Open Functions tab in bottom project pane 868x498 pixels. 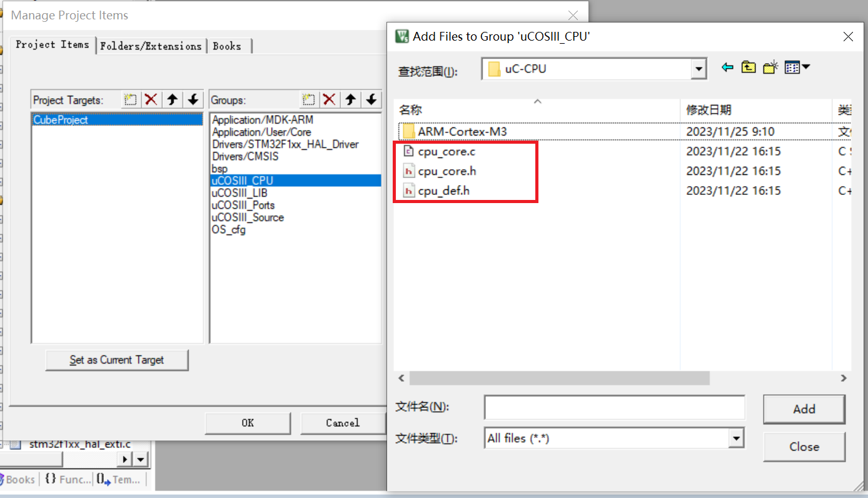coord(68,479)
